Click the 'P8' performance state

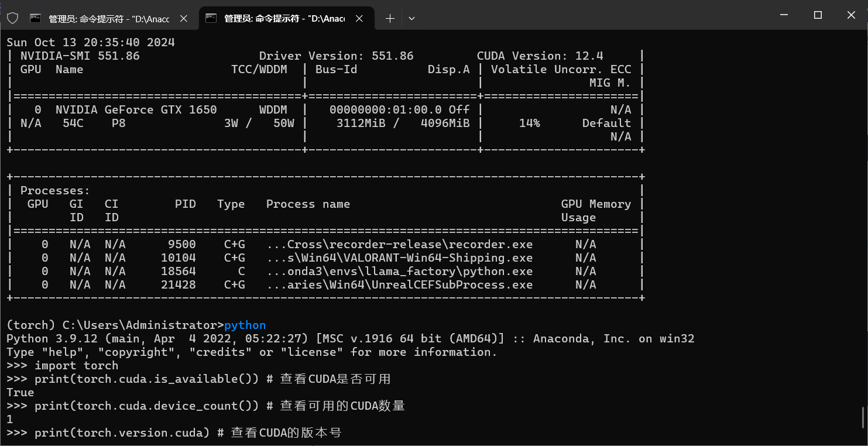(119, 123)
